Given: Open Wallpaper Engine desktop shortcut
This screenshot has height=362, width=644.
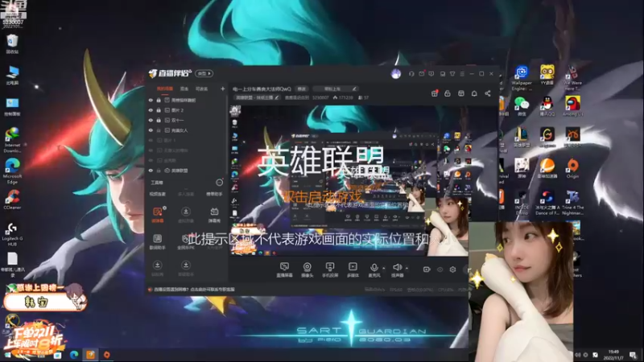Looking at the screenshot, I should click(522, 77).
